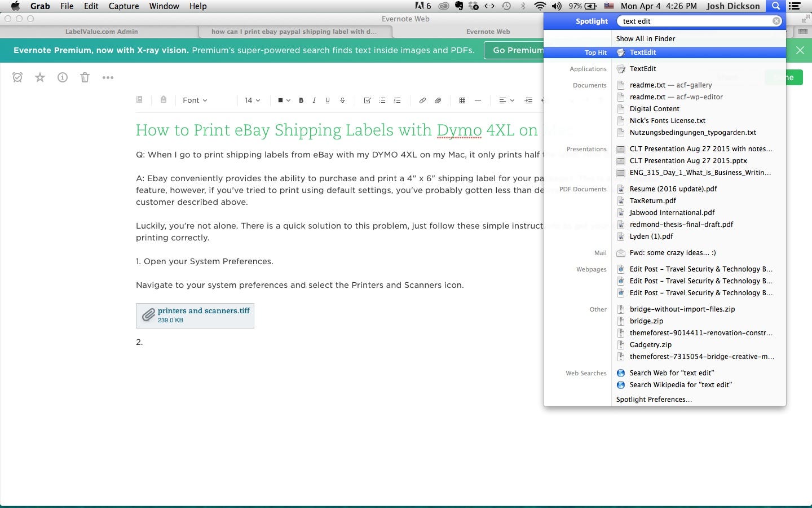Switch to the eBay PayPal shipping label tab

click(294, 32)
